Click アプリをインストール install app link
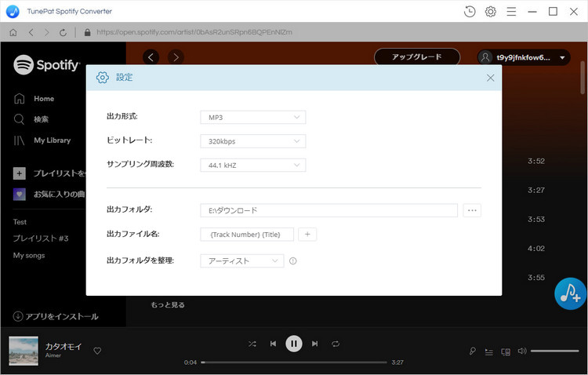The height and width of the screenshot is (375, 588). (x=56, y=316)
